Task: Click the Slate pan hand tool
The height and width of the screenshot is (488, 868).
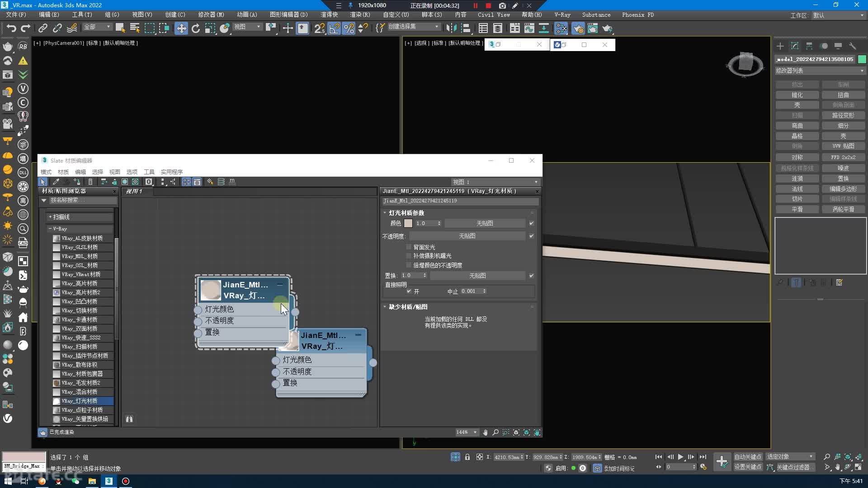Action: (485, 432)
